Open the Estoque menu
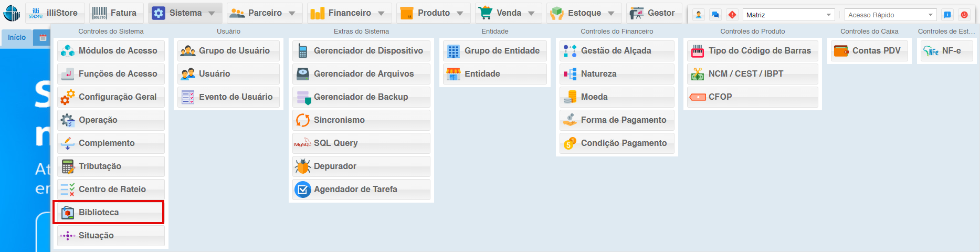The image size is (980, 252). pyautogui.click(x=584, y=13)
